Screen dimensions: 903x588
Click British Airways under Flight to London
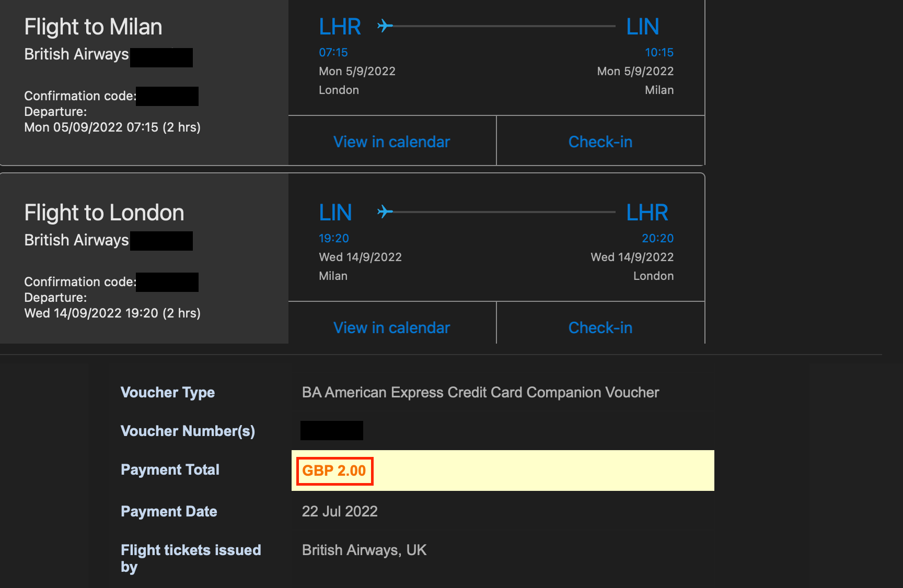pos(76,240)
